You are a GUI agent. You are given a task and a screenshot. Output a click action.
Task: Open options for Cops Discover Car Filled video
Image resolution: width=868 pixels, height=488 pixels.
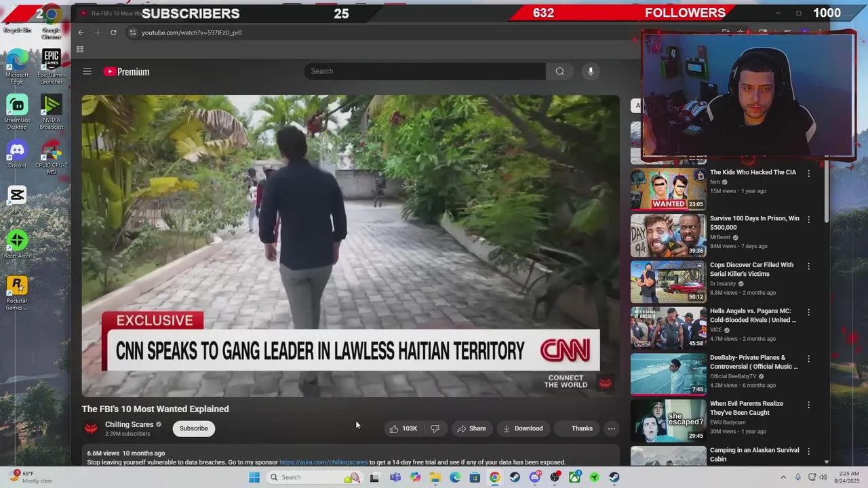click(808, 266)
